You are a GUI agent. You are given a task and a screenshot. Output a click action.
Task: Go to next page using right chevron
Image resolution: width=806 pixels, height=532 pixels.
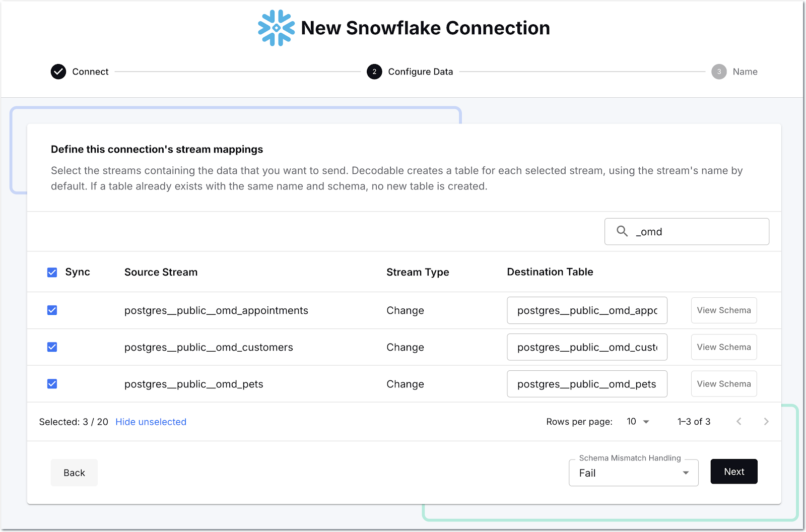pos(766,422)
